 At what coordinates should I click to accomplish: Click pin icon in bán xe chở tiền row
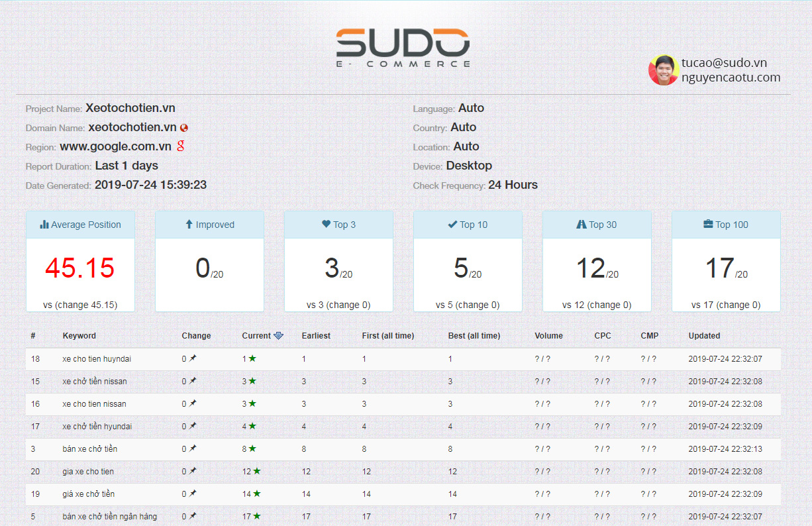coord(193,449)
